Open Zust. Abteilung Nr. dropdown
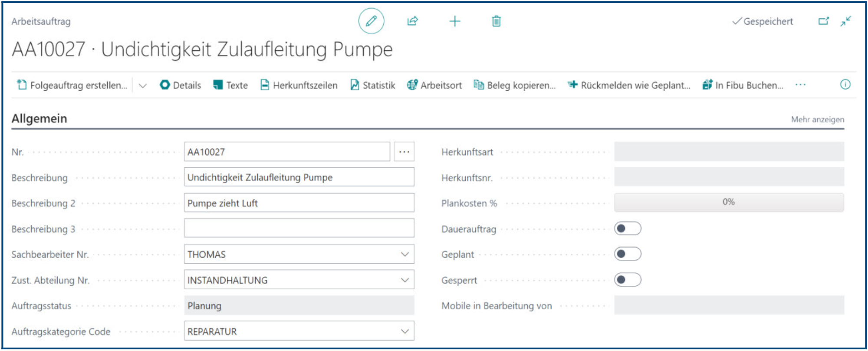This screenshot has height=351, width=868. (404, 280)
